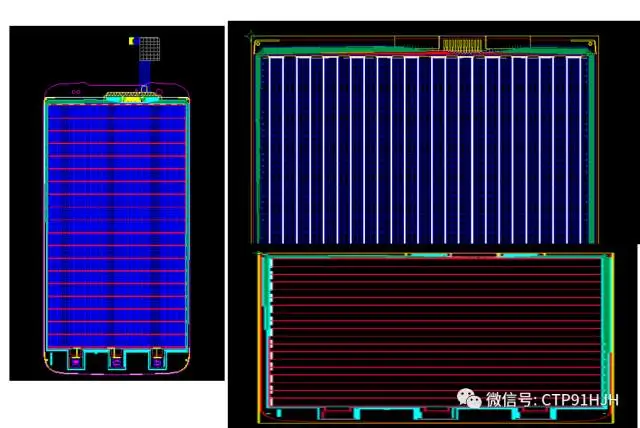This screenshot has width=640, height=428.
Task: Open the horizontal red electrode pattern drawing
Action: tap(436, 338)
